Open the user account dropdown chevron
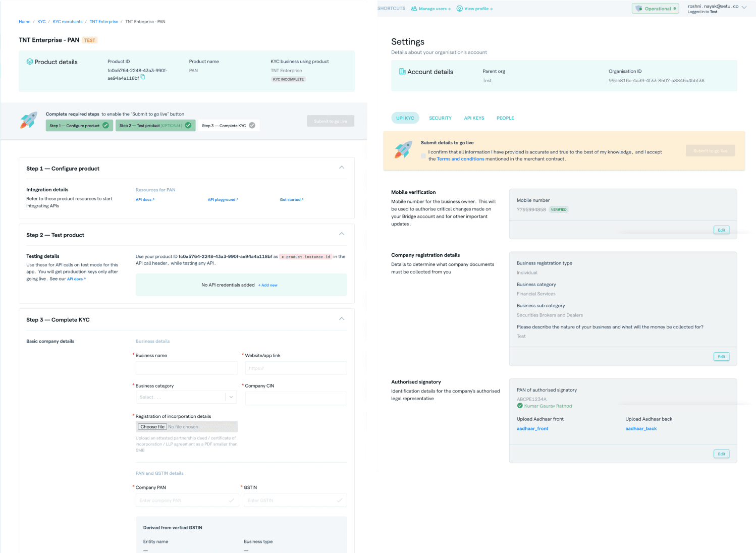Image resolution: width=756 pixels, height=553 pixels. [x=744, y=8]
